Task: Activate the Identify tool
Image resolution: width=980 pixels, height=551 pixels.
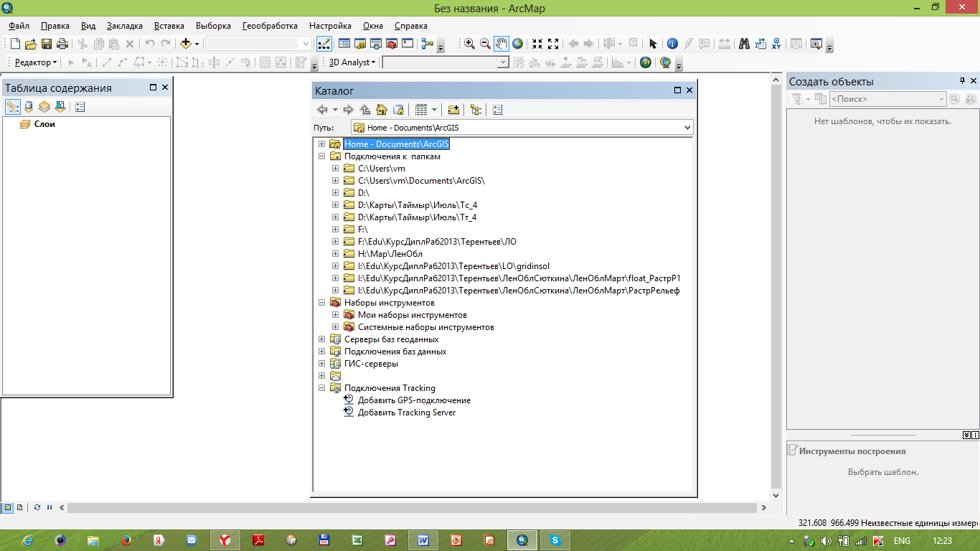Action: click(673, 44)
